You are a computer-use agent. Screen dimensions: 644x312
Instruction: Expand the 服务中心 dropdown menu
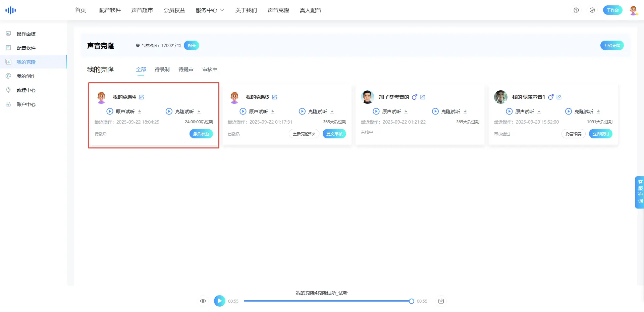point(210,10)
